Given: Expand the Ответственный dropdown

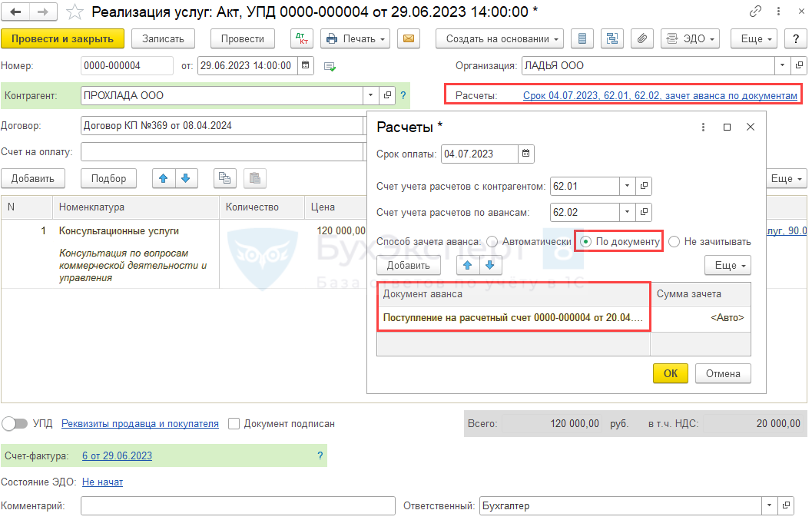Looking at the screenshot, I should pos(769,505).
